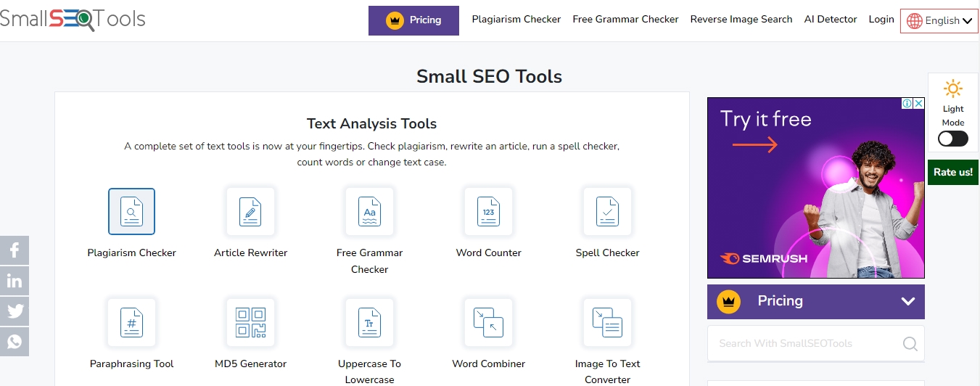Select the MD5 Generator QR icon

click(250, 322)
